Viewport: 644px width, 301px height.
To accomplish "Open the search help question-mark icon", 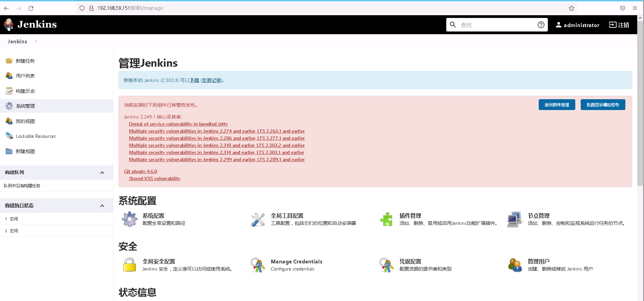I will [x=541, y=25].
